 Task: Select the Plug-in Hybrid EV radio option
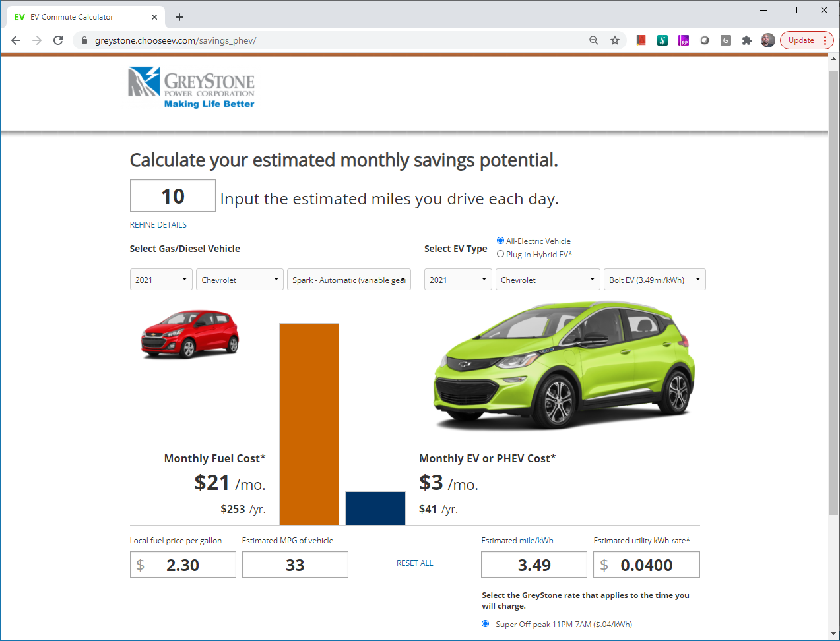coord(501,254)
